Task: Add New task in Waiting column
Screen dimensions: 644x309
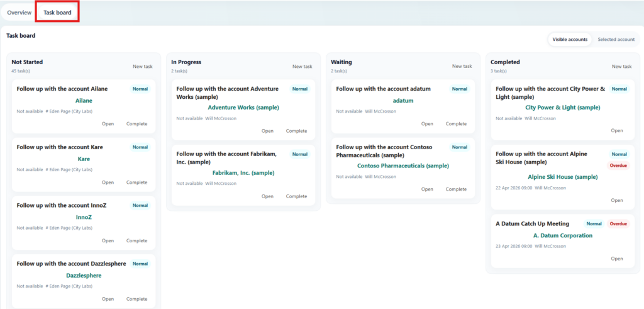Action: (x=462, y=66)
